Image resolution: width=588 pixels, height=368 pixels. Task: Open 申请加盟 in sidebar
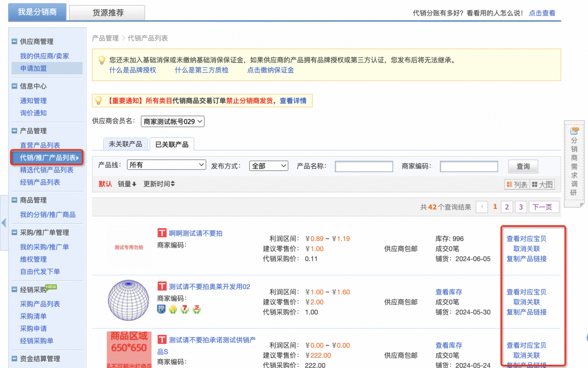33,69
